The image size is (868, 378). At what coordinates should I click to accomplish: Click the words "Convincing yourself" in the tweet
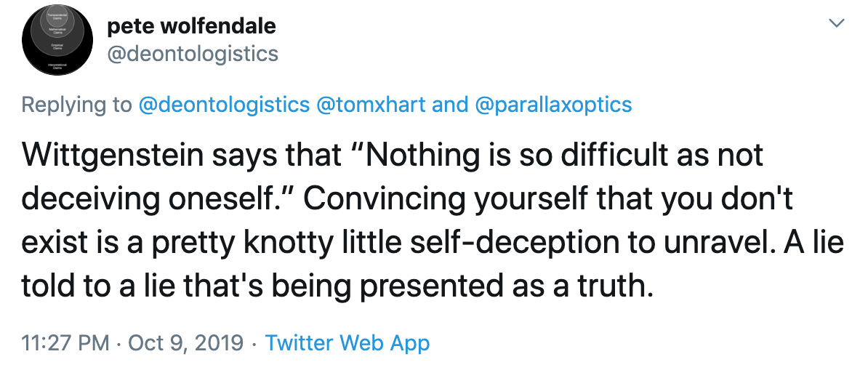(x=395, y=199)
